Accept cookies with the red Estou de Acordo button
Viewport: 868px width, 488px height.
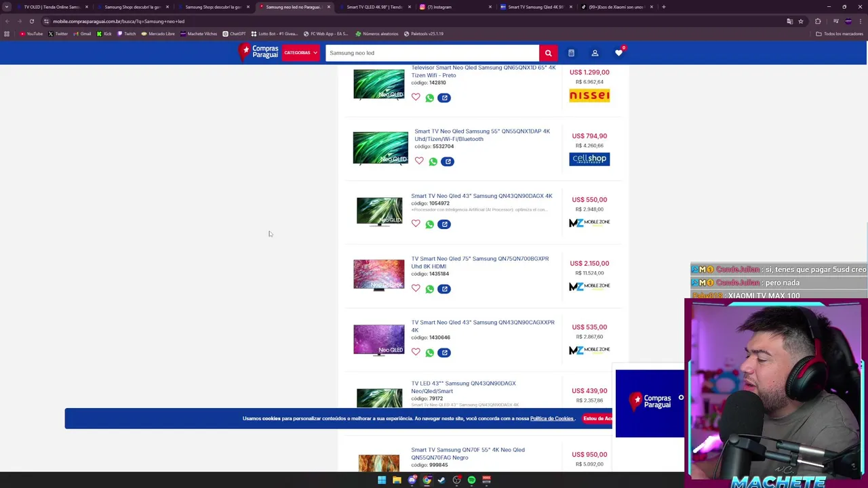(597, 418)
